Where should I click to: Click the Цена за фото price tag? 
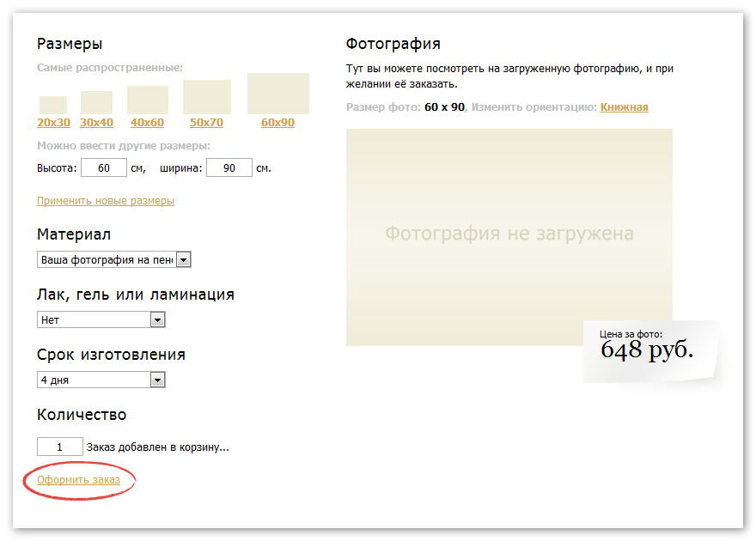[x=649, y=350]
